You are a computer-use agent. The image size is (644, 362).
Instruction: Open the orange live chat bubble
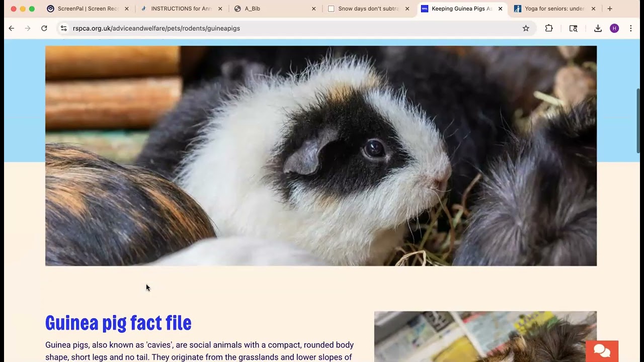pyautogui.click(x=602, y=350)
